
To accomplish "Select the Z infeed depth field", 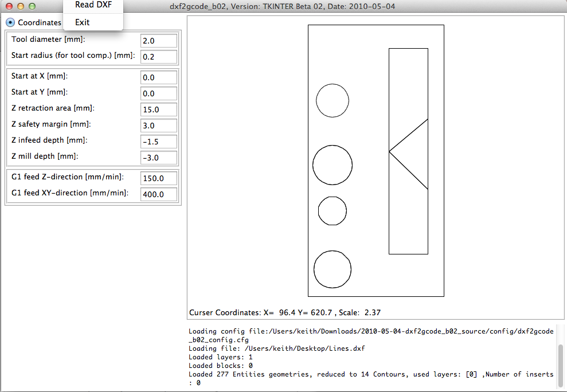I will coord(159,142).
